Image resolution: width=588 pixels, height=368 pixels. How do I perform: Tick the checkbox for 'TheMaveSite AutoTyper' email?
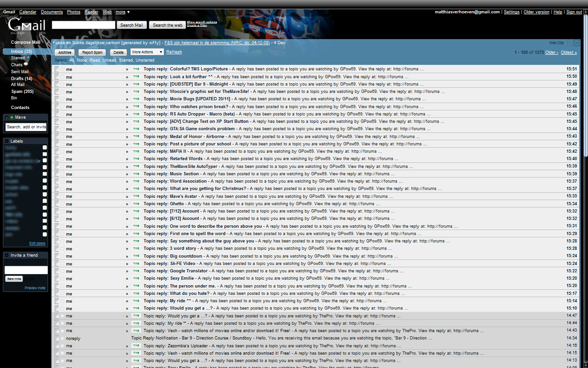tap(57, 167)
